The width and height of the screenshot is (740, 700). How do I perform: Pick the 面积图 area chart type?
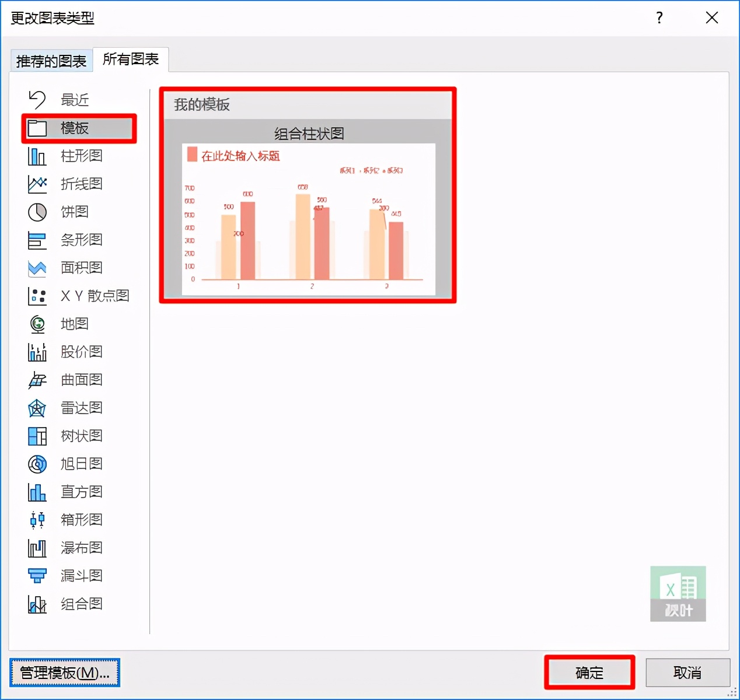point(81,268)
